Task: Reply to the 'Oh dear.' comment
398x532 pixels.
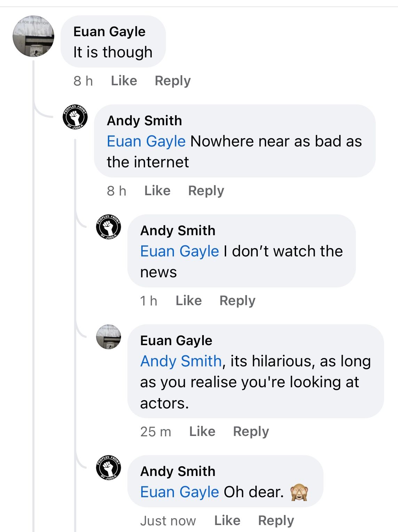Action: coord(276,521)
